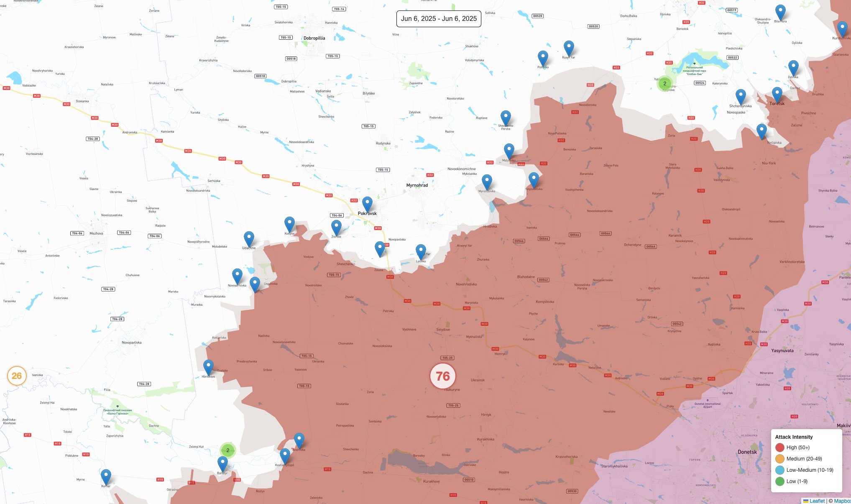
Task: Click the Medium (20-49) legend entry
Action: point(804,459)
